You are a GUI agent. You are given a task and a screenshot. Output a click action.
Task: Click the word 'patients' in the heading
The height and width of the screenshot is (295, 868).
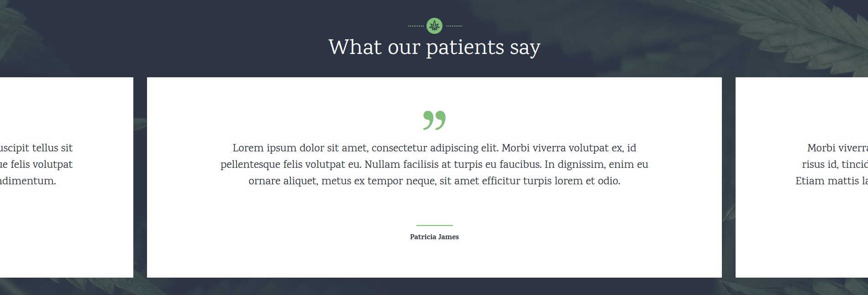[465, 48]
